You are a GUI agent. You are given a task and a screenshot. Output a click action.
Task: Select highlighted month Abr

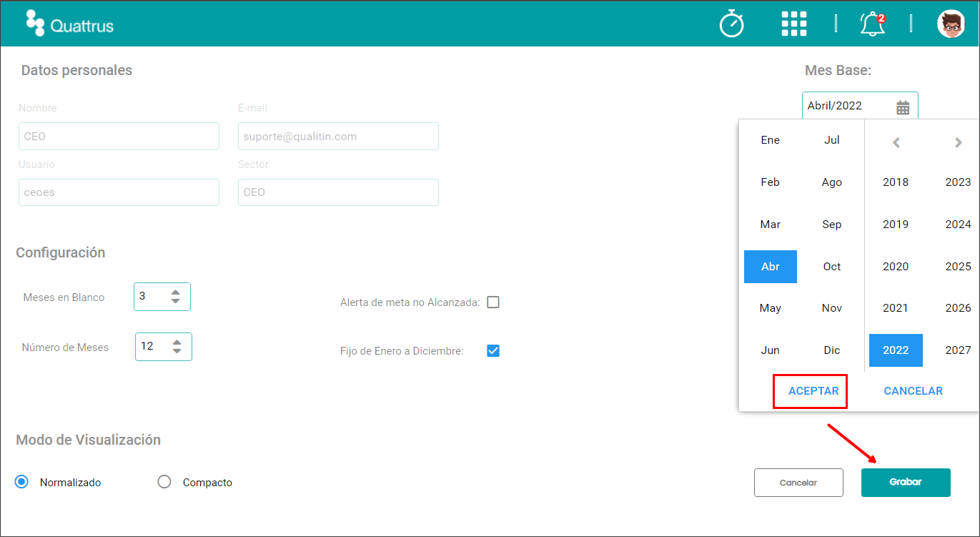point(771,267)
